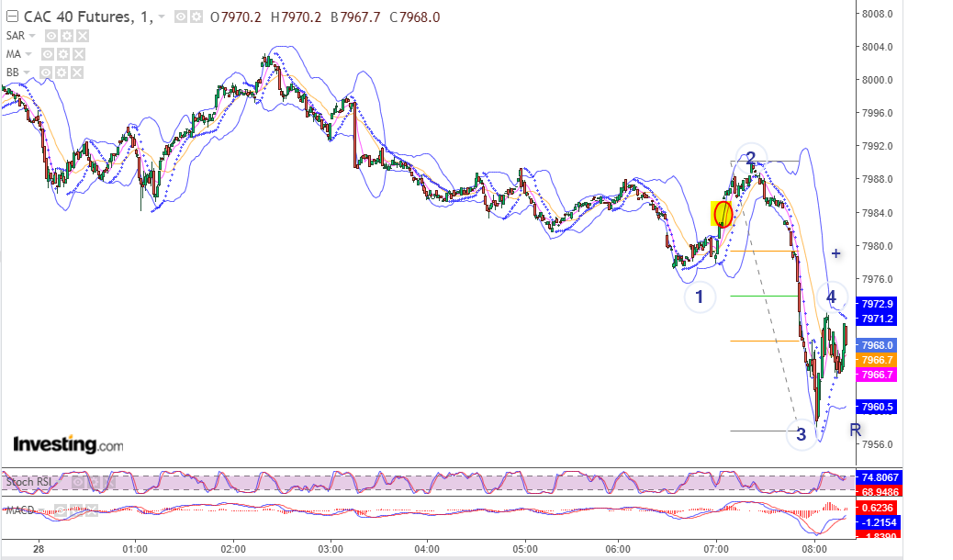Open BB indicator settings gear
Image resolution: width=953 pixels, height=560 pixels.
coord(62,73)
